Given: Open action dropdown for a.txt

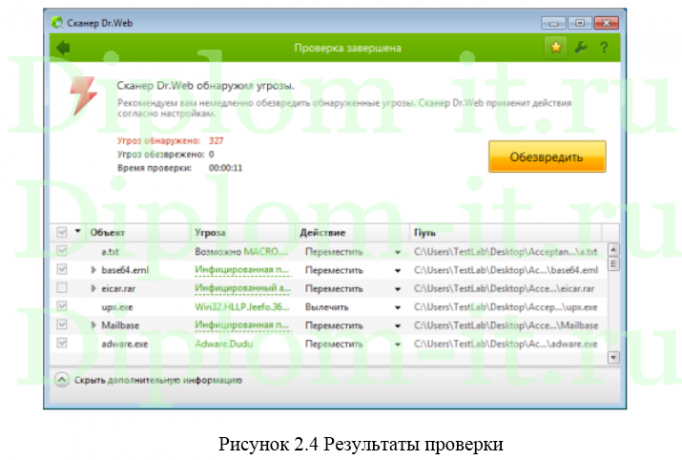Looking at the screenshot, I should (398, 252).
